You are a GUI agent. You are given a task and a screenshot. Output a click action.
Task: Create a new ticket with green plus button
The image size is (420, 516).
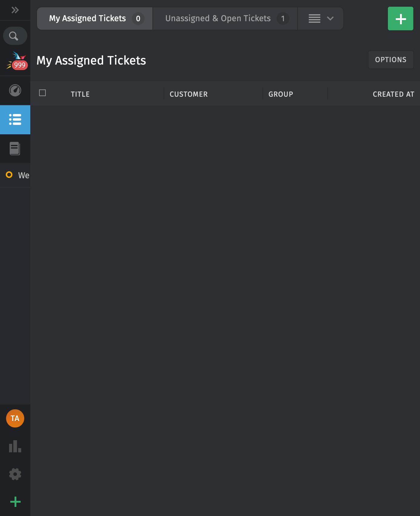pos(400,18)
